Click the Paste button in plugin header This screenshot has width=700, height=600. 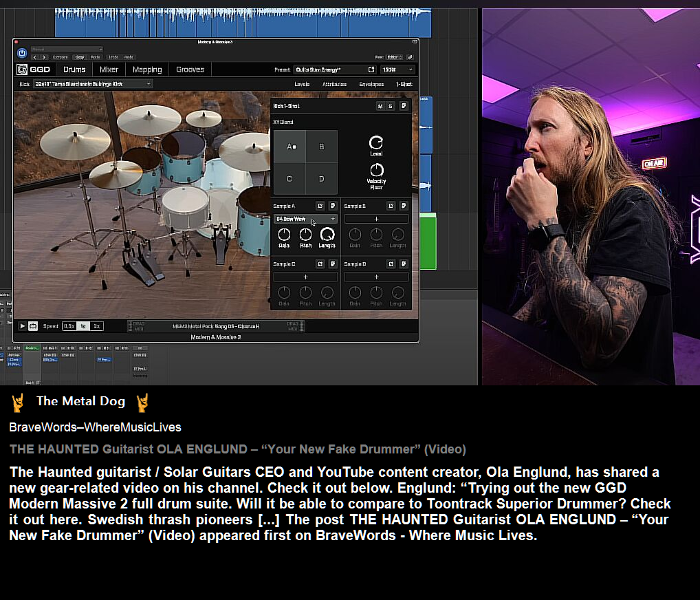(95, 57)
